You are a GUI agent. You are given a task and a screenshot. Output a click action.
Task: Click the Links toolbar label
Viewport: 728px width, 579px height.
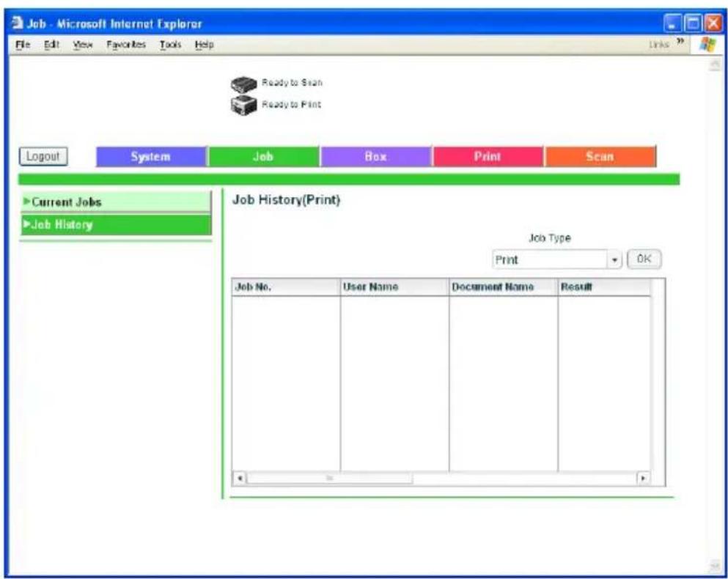[659, 45]
